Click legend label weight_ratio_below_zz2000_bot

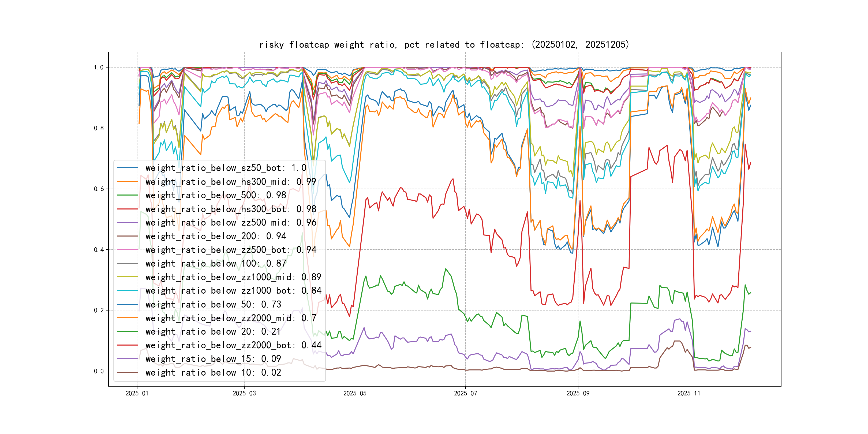point(233,345)
